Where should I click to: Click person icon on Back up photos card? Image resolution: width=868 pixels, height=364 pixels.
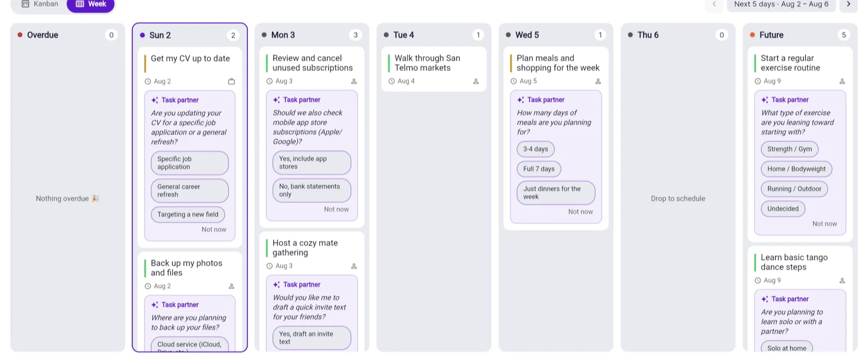231,286
